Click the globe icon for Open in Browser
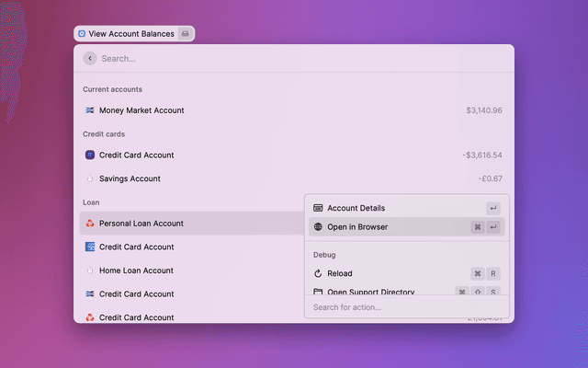588x368 pixels. click(x=318, y=227)
